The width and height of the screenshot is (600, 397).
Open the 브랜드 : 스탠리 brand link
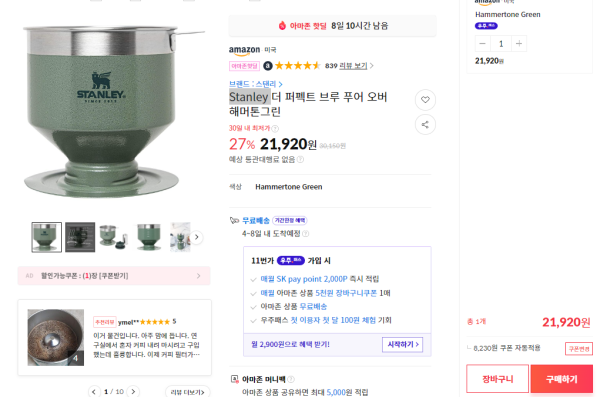[256, 84]
